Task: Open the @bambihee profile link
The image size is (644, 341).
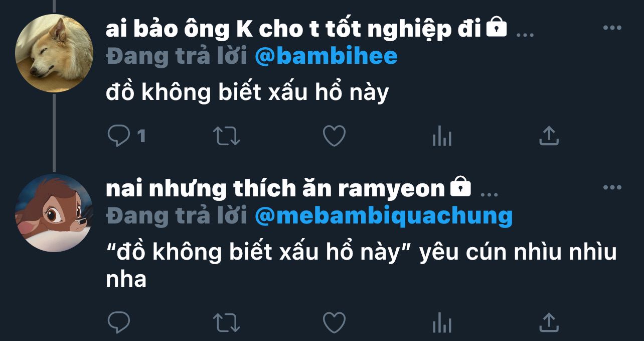Action: 326,56
